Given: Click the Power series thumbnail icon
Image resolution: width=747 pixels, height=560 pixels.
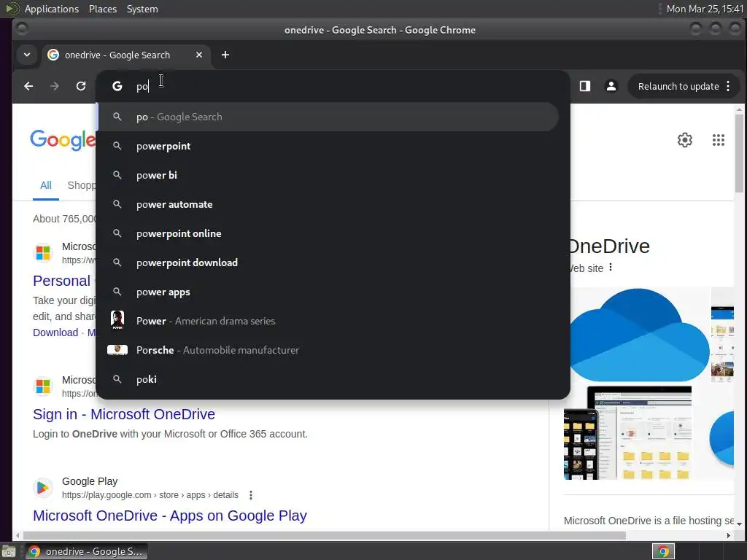Looking at the screenshot, I should (x=117, y=321).
